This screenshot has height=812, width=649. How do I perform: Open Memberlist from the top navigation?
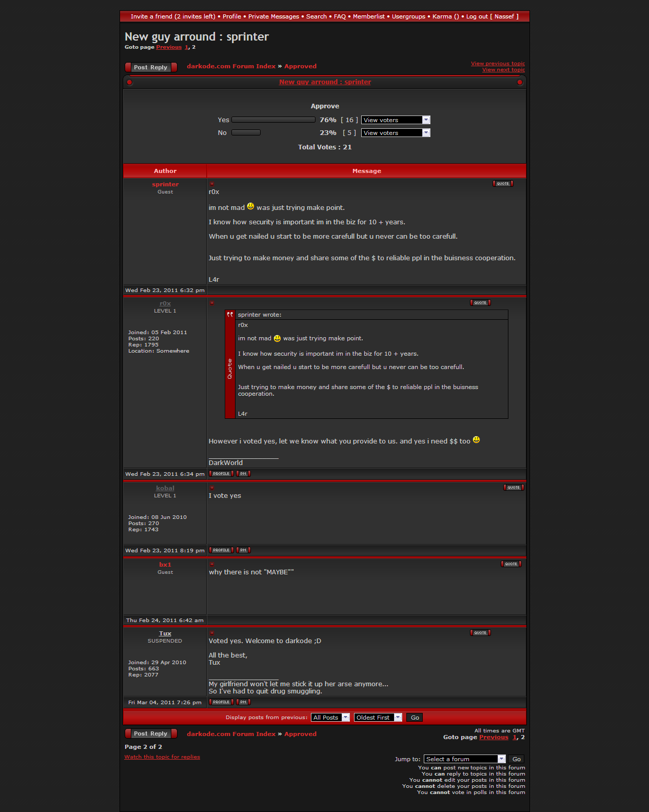pyautogui.click(x=368, y=16)
